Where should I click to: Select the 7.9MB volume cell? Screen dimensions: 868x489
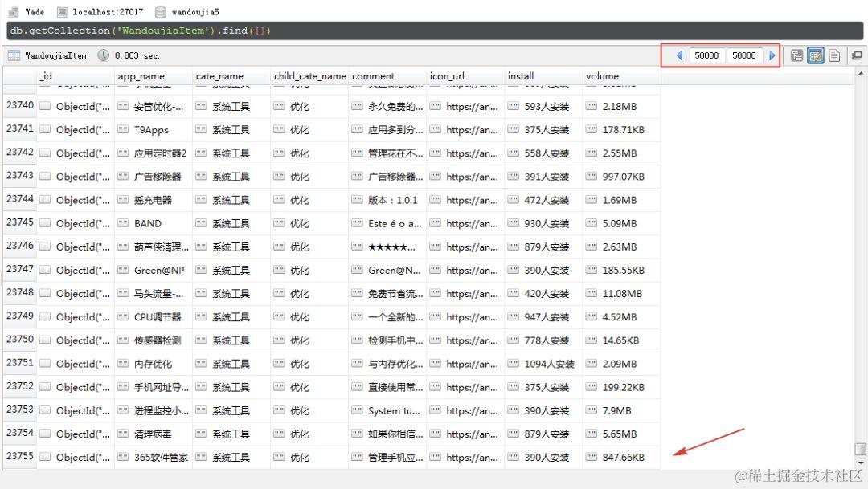tap(621, 410)
